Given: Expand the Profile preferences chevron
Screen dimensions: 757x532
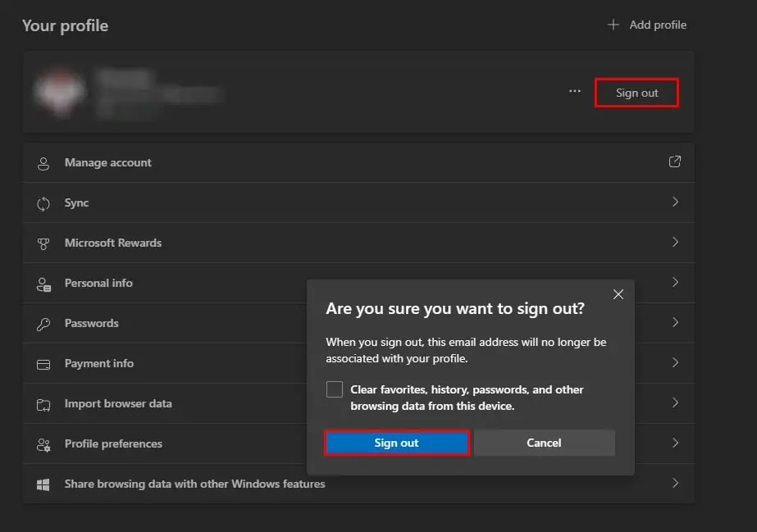Looking at the screenshot, I should pyautogui.click(x=675, y=443).
